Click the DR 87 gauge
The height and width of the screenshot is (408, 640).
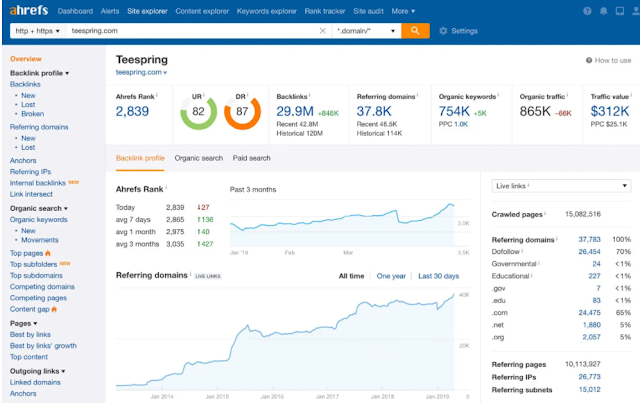242,111
